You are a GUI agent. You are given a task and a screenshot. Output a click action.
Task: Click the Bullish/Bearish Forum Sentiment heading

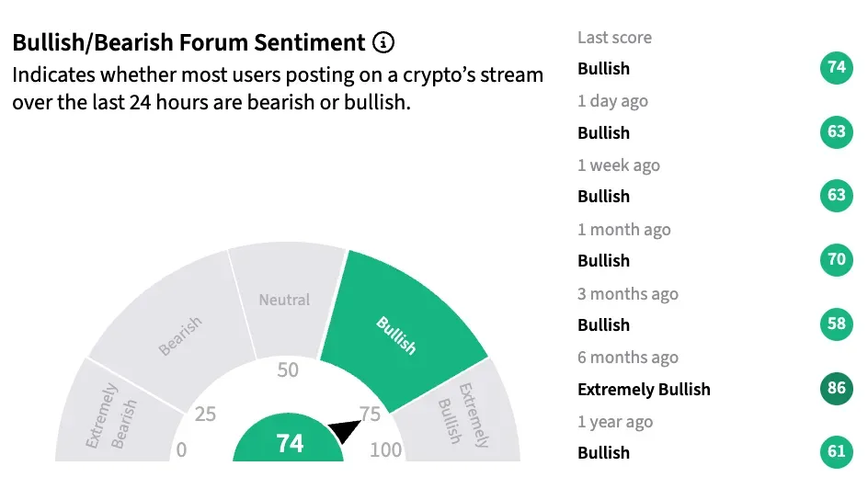188,42
